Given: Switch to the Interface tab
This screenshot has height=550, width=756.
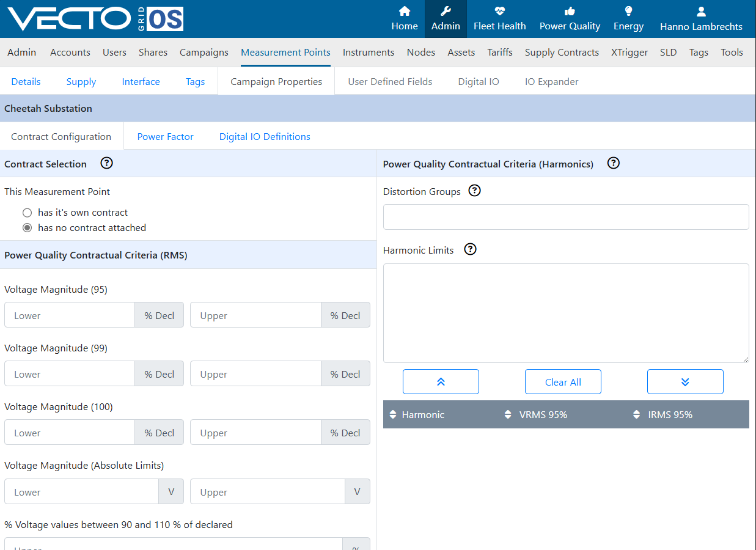Looking at the screenshot, I should point(141,81).
